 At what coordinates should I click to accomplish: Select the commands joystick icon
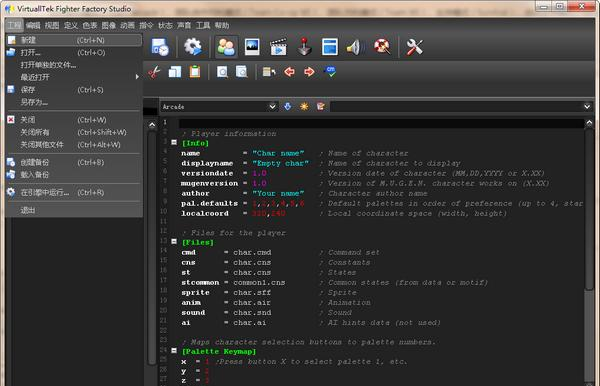(x=304, y=47)
